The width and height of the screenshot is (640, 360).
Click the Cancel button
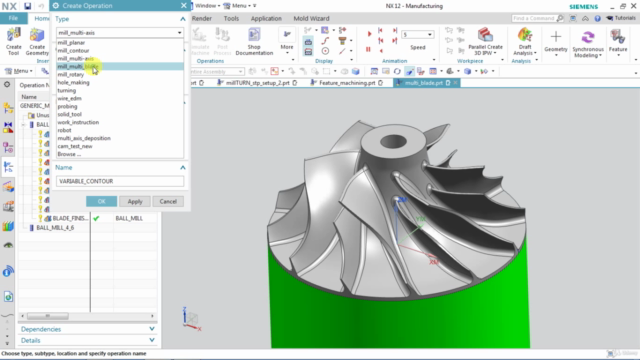pyautogui.click(x=168, y=201)
